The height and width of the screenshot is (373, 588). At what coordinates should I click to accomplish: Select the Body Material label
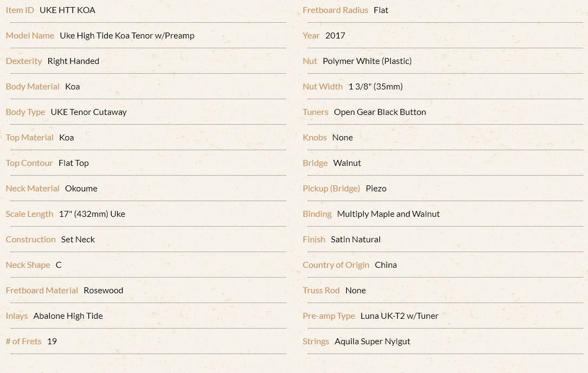click(33, 87)
